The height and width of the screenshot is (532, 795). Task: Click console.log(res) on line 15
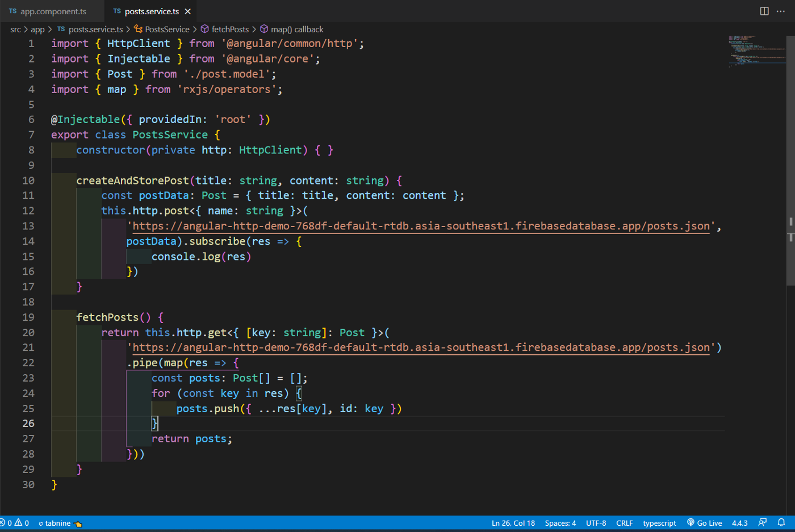pos(201,257)
